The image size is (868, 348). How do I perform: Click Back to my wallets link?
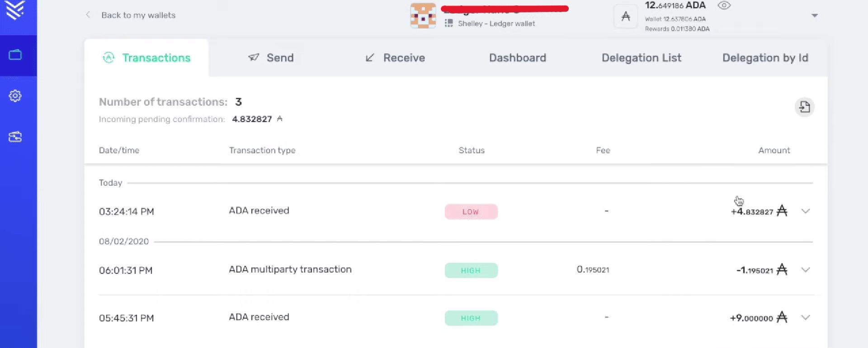click(138, 15)
